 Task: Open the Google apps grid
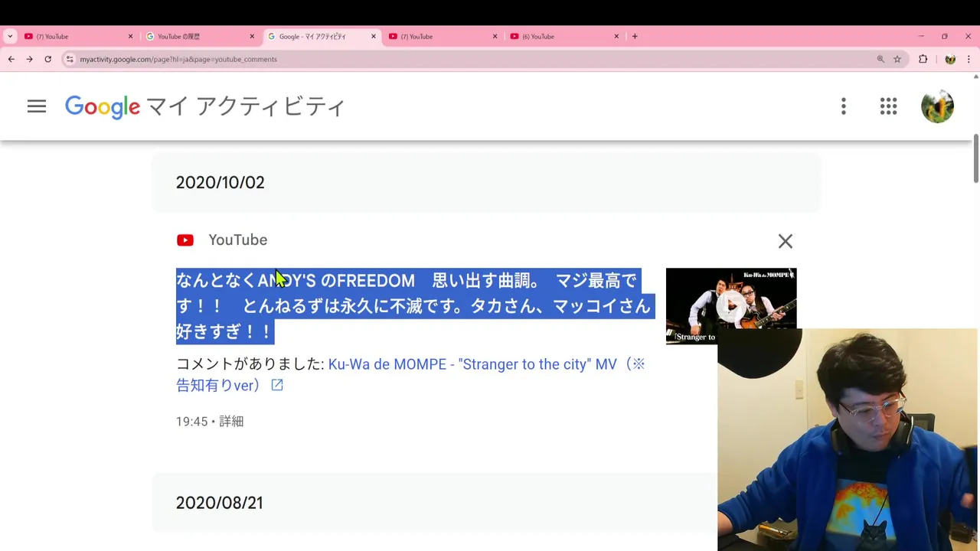click(x=888, y=106)
